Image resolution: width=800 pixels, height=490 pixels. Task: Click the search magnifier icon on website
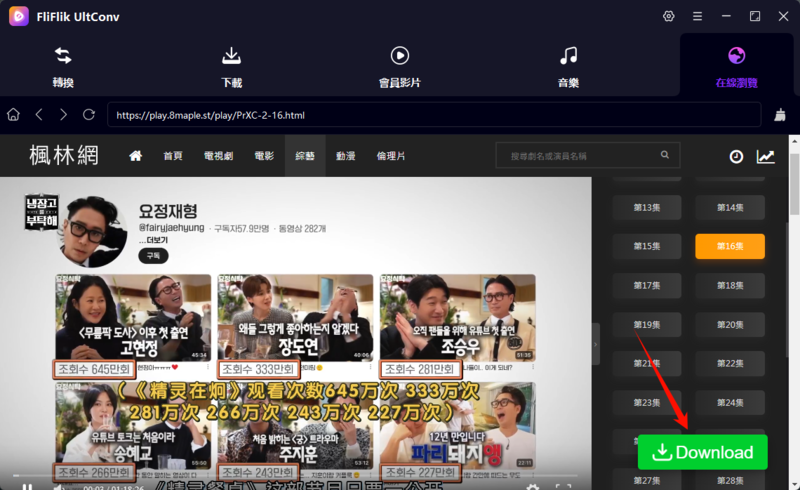pos(668,156)
